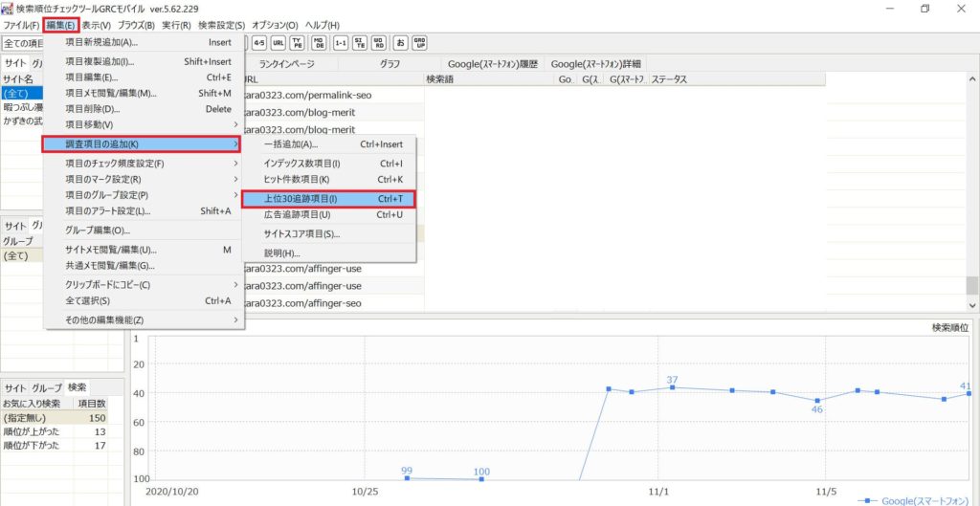
Task: Choose 広告追跡項目(U) in submenu
Action: (329, 214)
